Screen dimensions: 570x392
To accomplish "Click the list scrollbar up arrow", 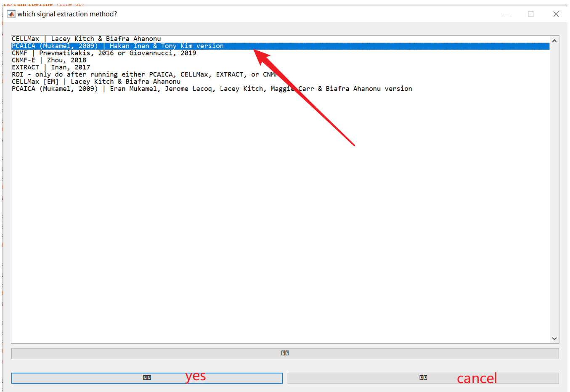I will (x=554, y=41).
